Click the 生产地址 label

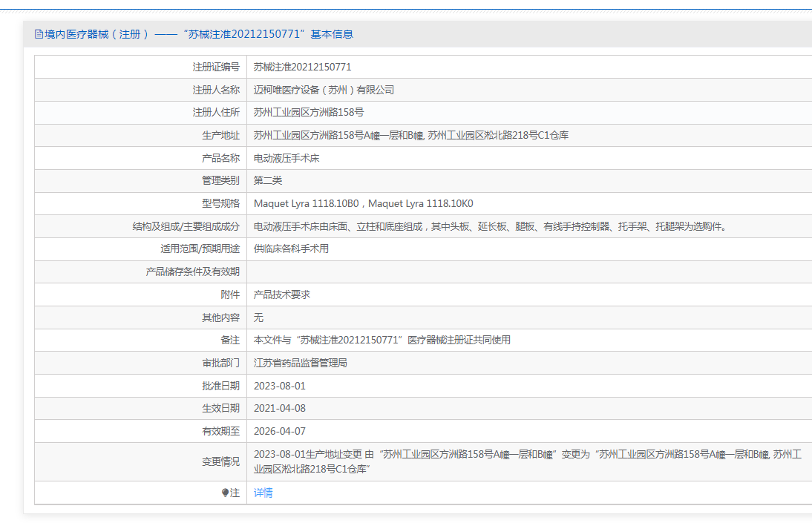[x=220, y=135]
